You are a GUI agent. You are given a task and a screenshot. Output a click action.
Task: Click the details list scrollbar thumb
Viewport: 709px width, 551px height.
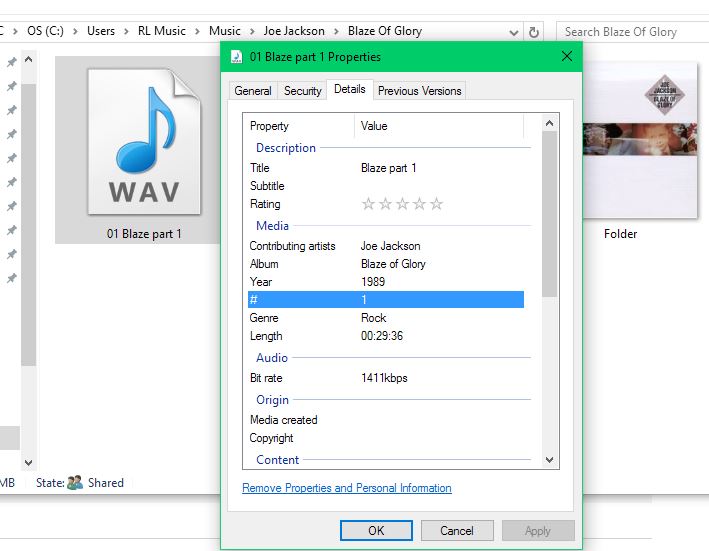(549, 214)
